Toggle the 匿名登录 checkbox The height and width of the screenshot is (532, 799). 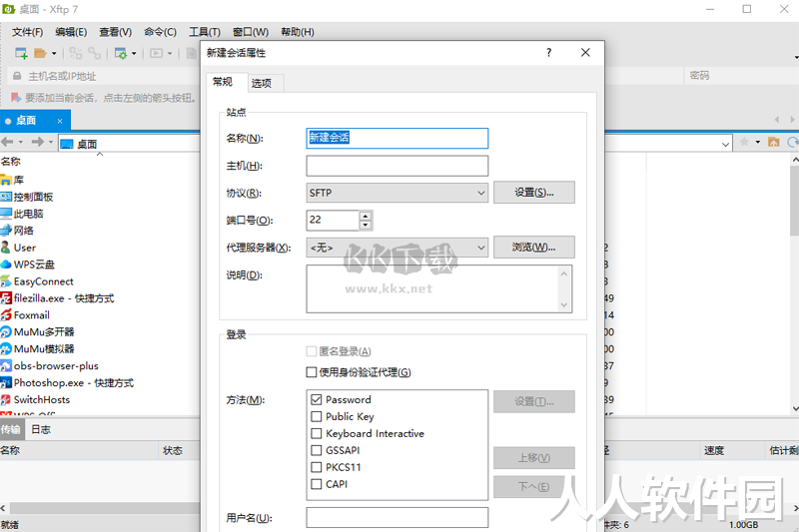click(x=312, y=351)
